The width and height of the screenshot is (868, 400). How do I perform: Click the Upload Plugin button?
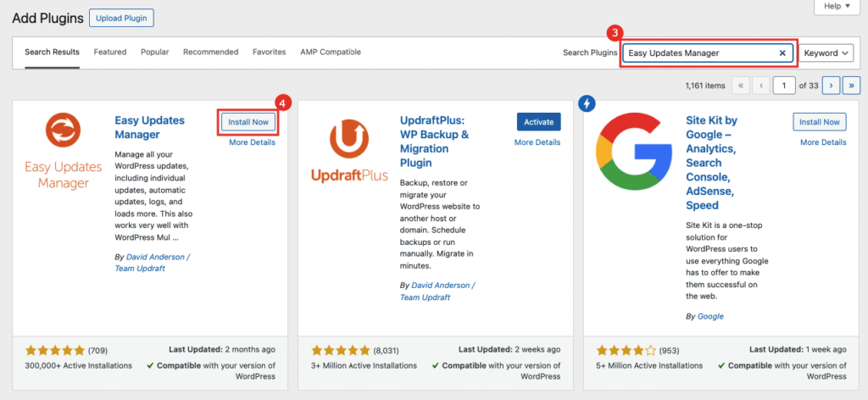[121, 18]
